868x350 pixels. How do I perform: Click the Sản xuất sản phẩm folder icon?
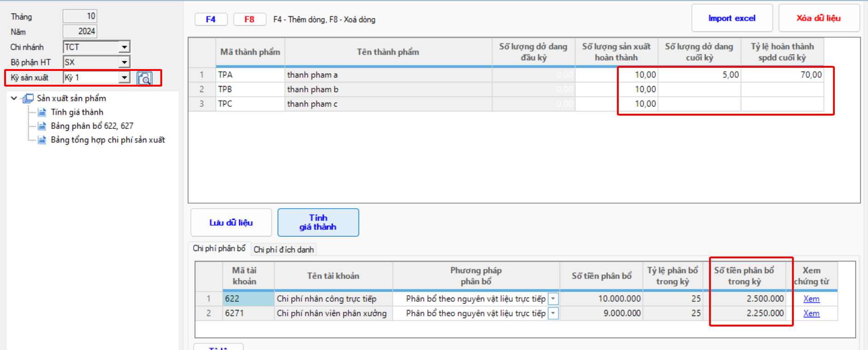coord(28,98)
